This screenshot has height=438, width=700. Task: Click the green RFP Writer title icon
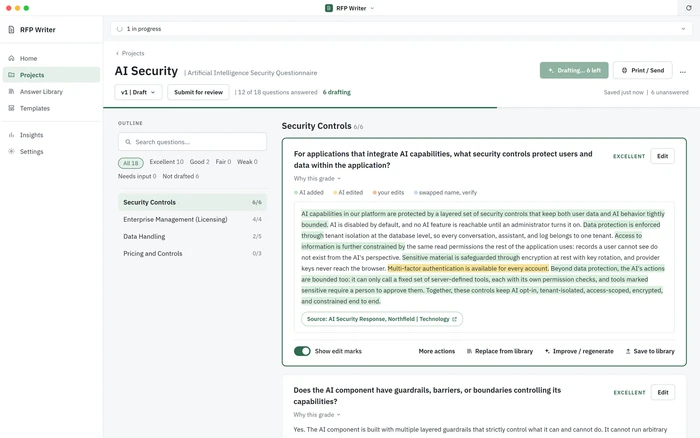pyautogui.click(x=329, y=8)
